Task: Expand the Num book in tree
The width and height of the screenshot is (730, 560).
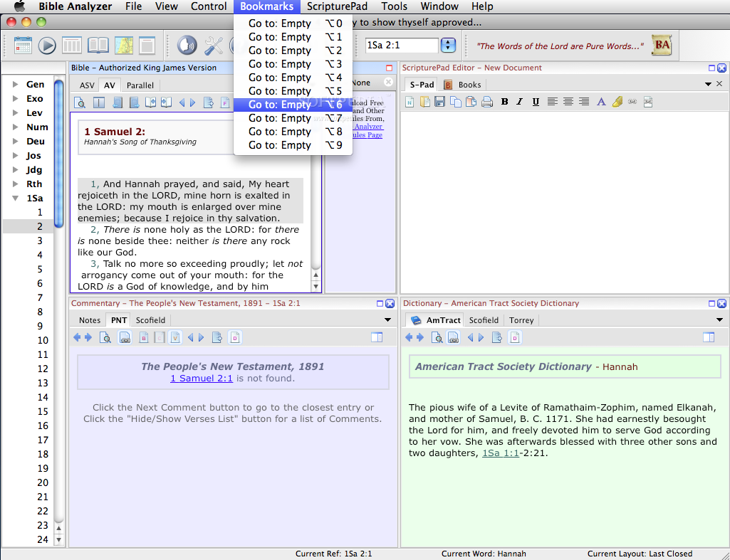Action: [x=16, y=127]
